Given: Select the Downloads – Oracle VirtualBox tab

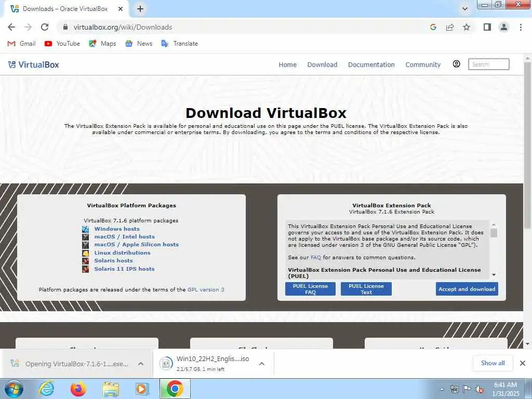Looking at the screenshot, I should (x=65, y=9).
